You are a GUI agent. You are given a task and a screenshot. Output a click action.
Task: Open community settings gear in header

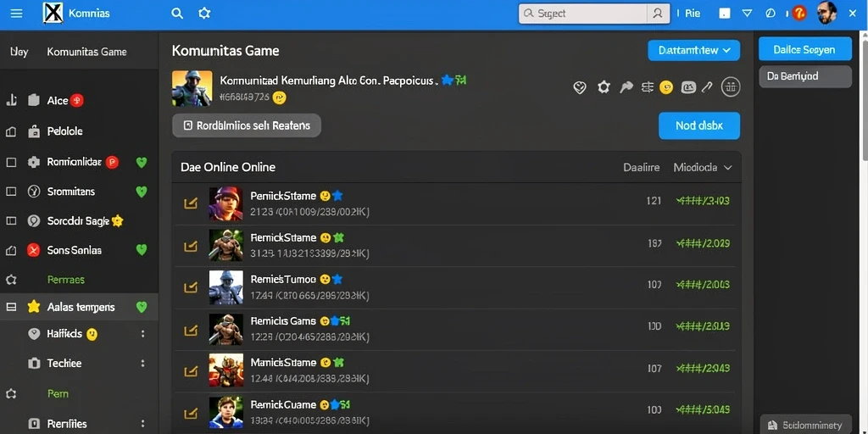click(x=604, y=87)
